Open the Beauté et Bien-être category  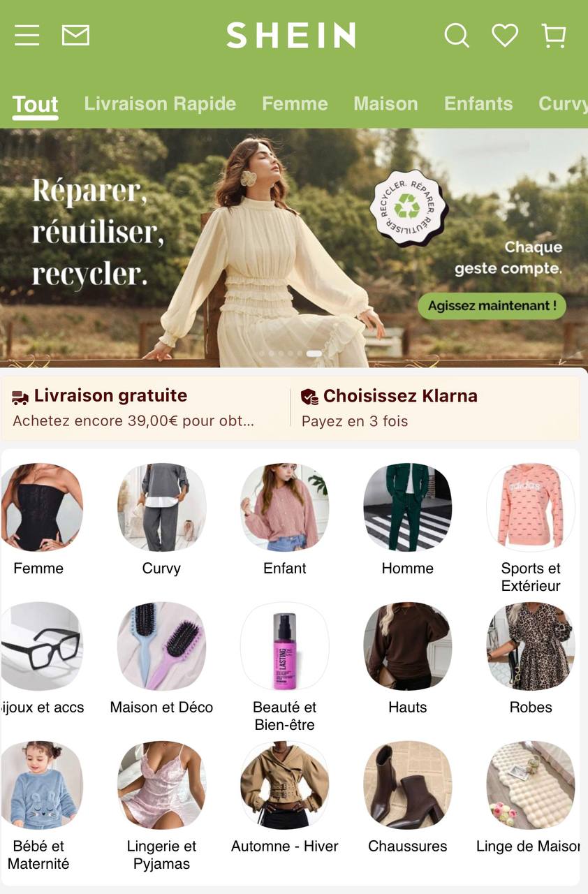284,646
